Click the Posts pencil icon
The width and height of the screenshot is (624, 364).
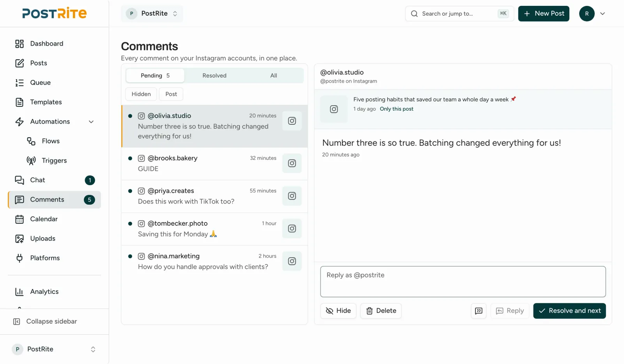tap(19, 63)
